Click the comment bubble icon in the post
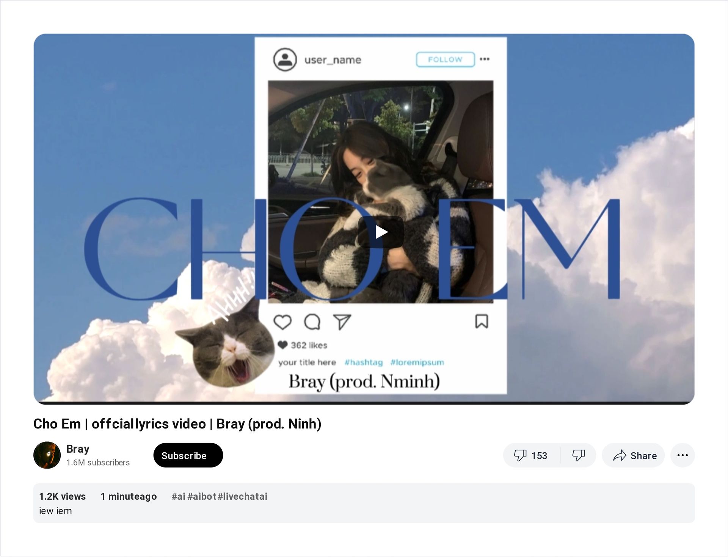Viewport: 728px width, 560px height. [312, 322]
